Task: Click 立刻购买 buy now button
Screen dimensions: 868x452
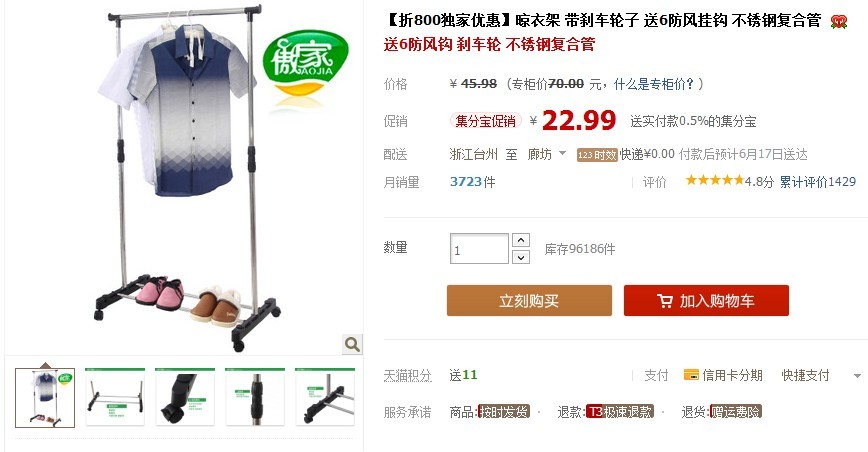Action: (529, 300)
